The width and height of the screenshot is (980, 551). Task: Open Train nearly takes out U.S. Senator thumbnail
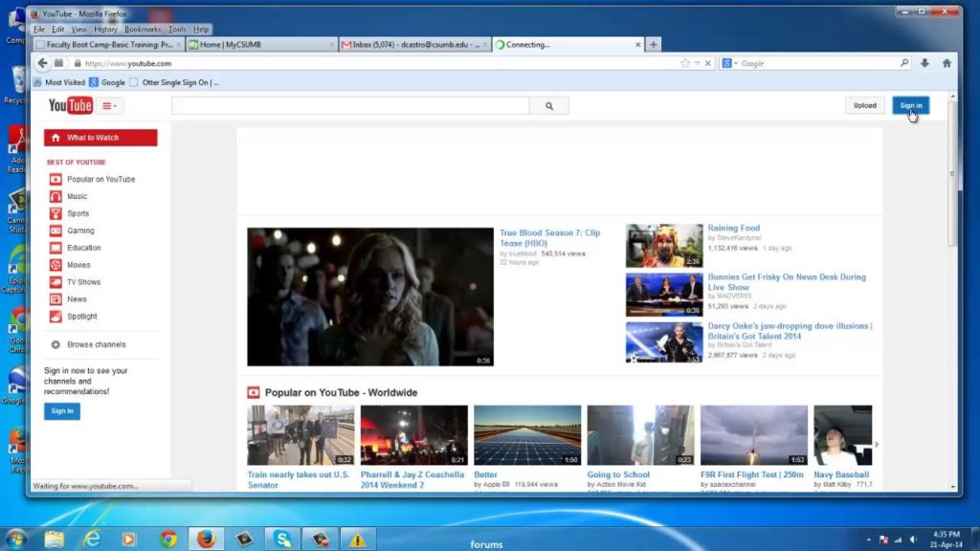[x=301, y=435]
